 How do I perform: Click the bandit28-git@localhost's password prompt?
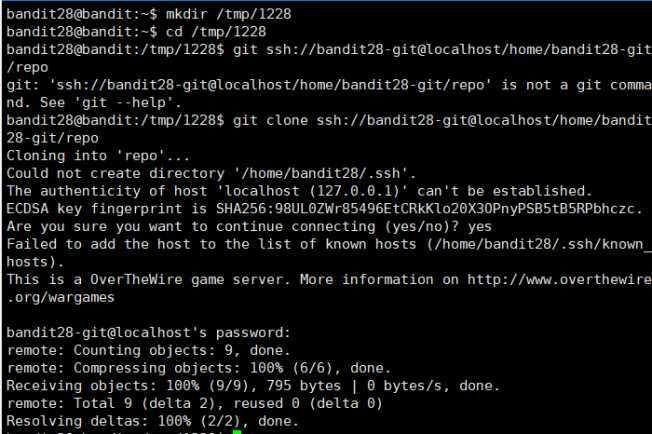pyautogui.click(x=148, y=333)
